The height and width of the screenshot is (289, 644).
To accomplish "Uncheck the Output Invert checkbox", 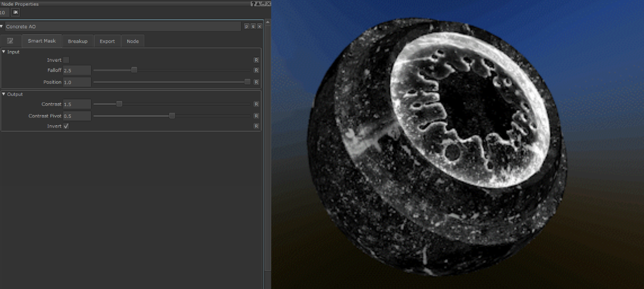I will coord(66,126).
